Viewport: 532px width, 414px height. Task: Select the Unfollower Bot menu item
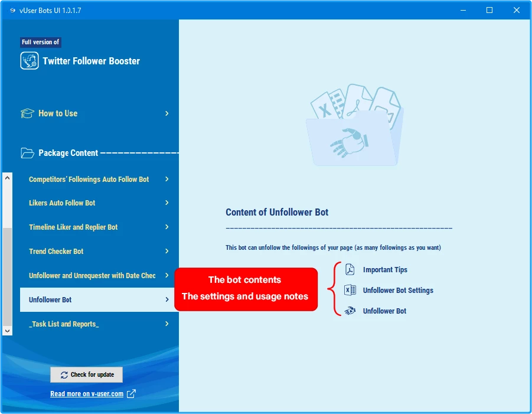pyautogui.click(x=99, y=299)
